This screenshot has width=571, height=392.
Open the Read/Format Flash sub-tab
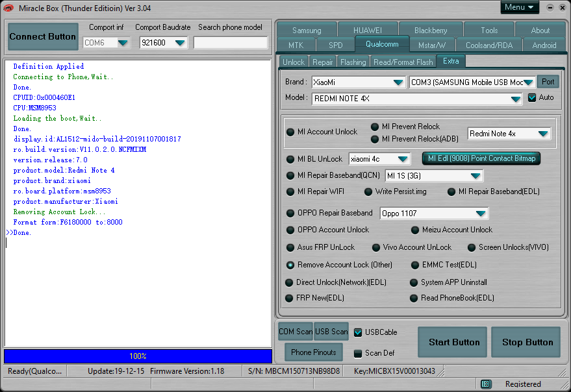403,62
